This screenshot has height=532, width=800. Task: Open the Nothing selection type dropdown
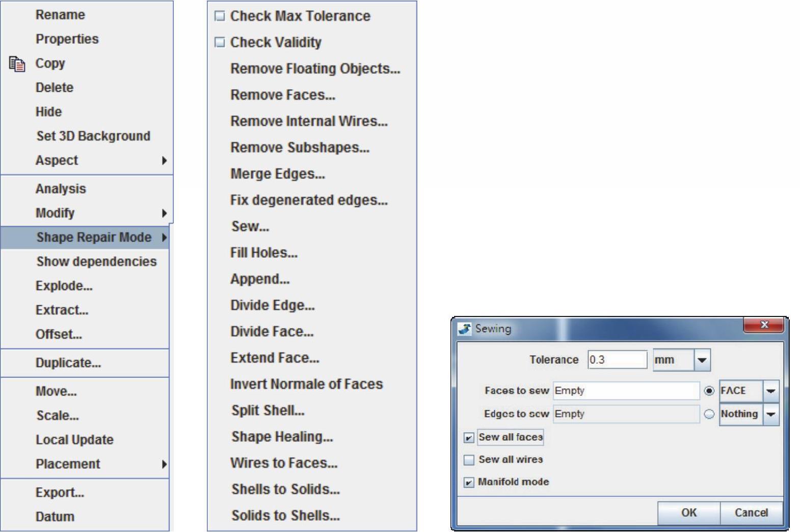point(770,414)
